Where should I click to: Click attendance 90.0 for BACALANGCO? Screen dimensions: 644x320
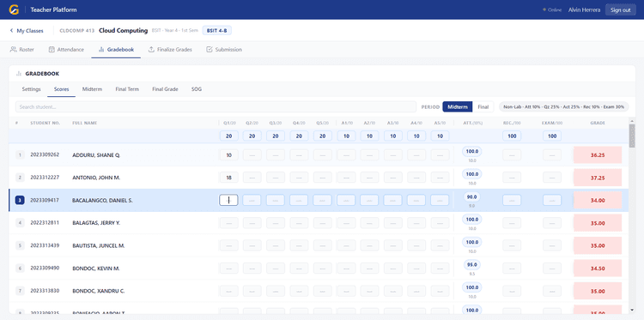click(472, 197)
